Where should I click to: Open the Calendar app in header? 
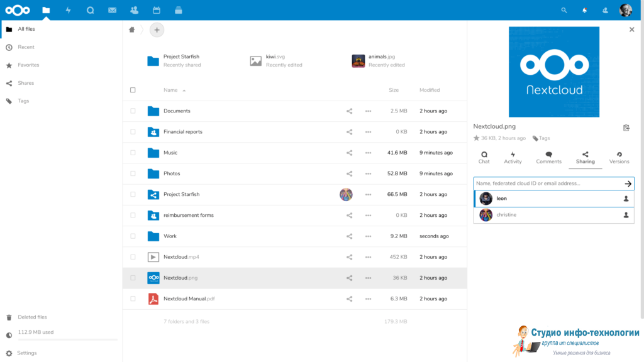[156, 10]
